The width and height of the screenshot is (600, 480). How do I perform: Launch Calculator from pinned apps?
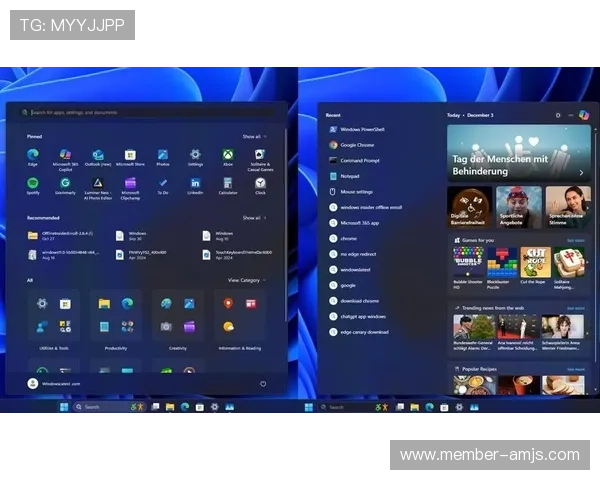tap(228, 184)
